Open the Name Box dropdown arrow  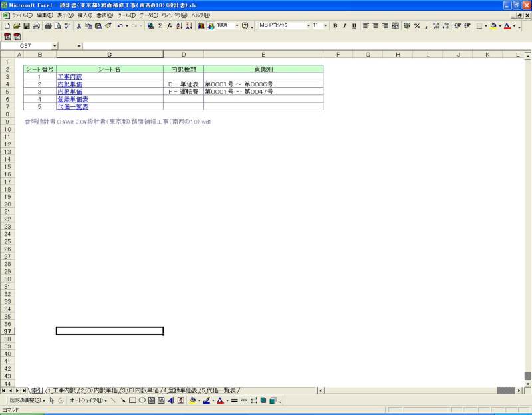55,46
